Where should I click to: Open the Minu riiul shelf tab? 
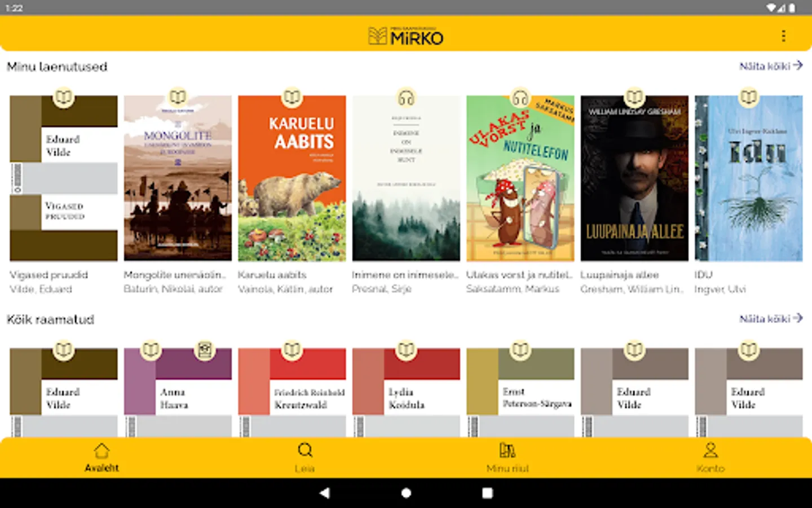(507, 458)
